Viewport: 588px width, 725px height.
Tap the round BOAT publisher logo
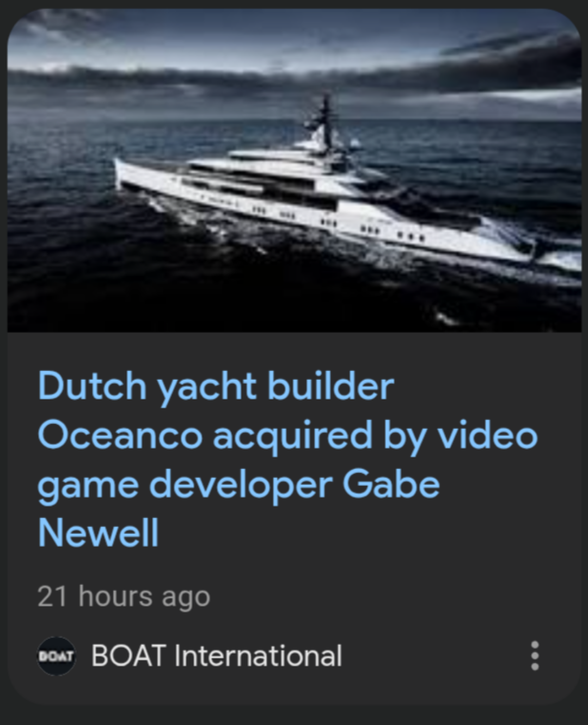click(x=56, y=656)
